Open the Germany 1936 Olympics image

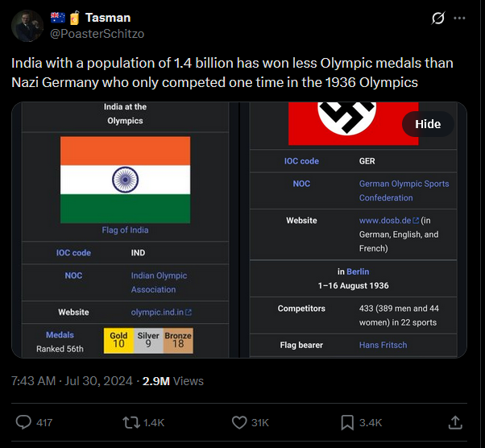click(x=353, y=230)
